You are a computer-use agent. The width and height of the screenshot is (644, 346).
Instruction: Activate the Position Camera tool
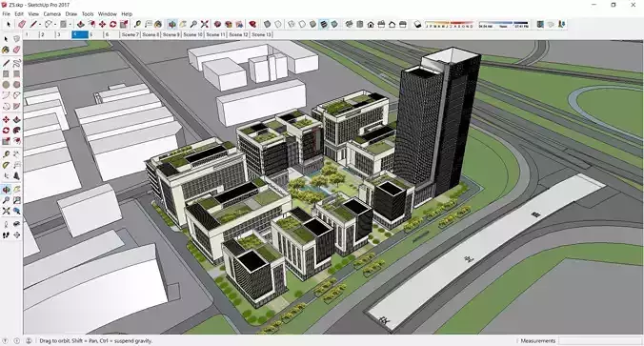tap(6, 224)
